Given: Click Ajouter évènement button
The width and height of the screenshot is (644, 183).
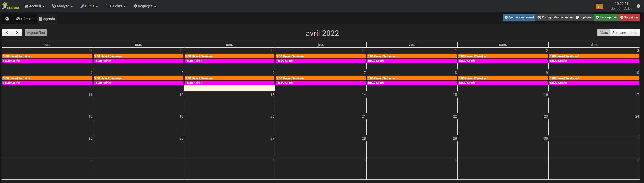Looking at the screenshot, I should point(519,17).
